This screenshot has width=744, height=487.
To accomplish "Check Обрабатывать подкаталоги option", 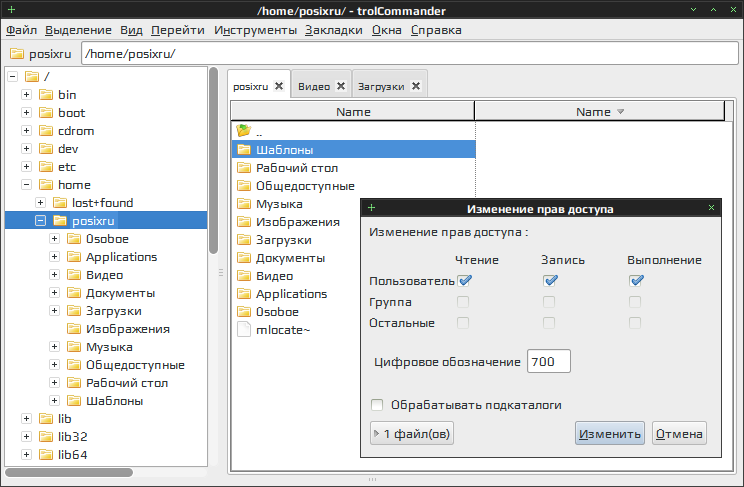I will point(377,405).
